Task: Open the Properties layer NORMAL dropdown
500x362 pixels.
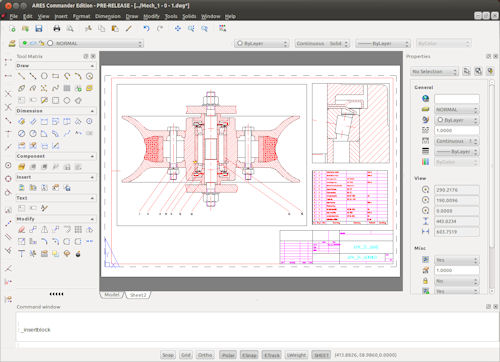Action: (x=457, y=110)
